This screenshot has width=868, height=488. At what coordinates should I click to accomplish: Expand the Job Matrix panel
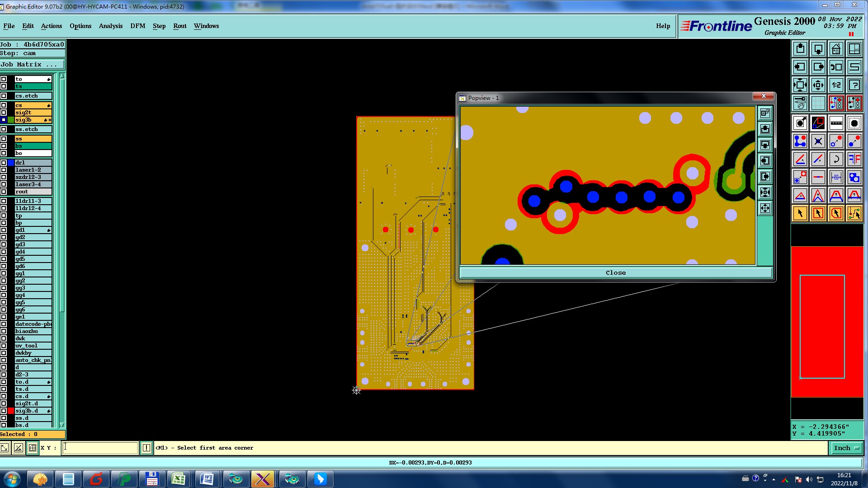(x=29, y=65)
